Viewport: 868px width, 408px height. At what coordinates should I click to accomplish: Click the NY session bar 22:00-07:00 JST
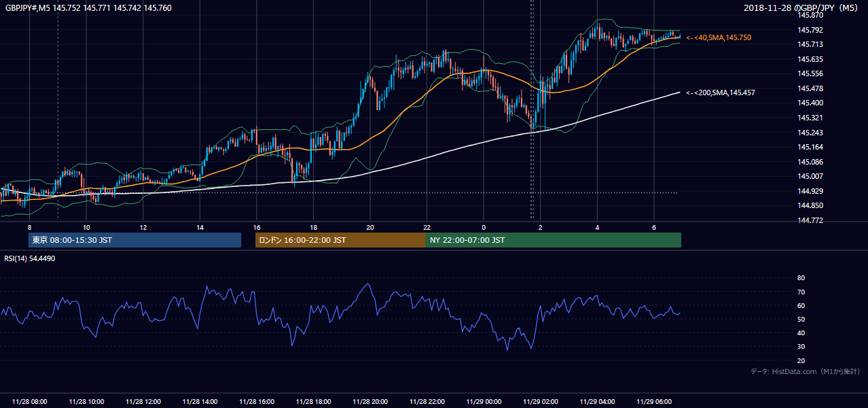[x=554, y=240]
